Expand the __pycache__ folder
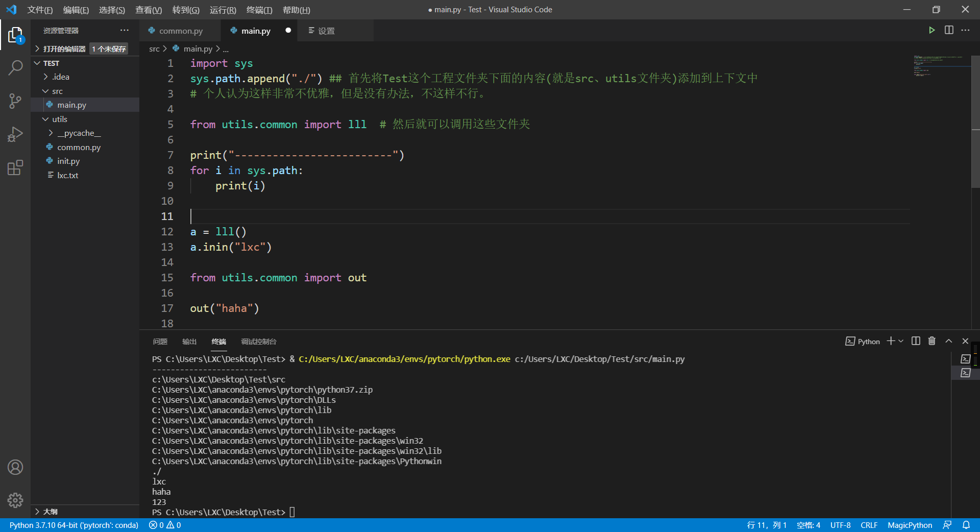This screenshot has width=980, height=532. coord(85,133)
